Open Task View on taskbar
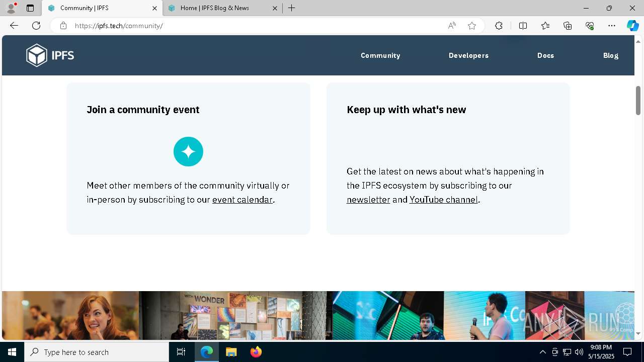The height and width of the screenshot is (362, 644). [181, 352]
